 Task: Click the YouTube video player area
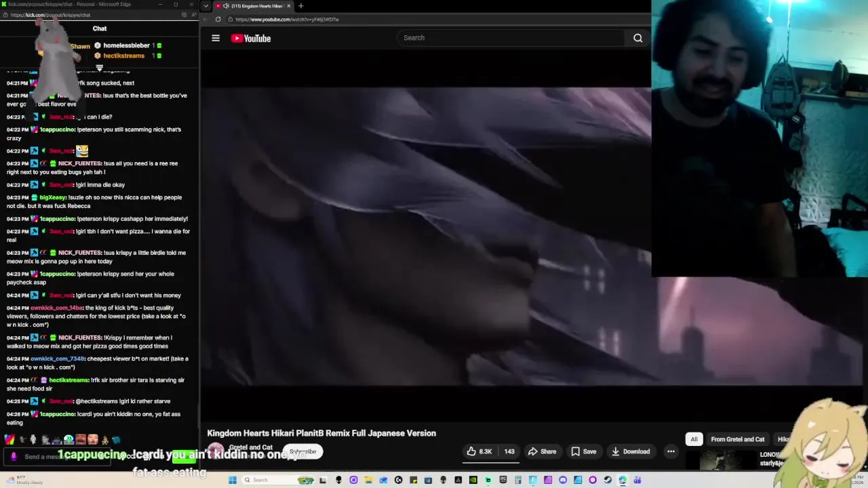coord(426,236)
